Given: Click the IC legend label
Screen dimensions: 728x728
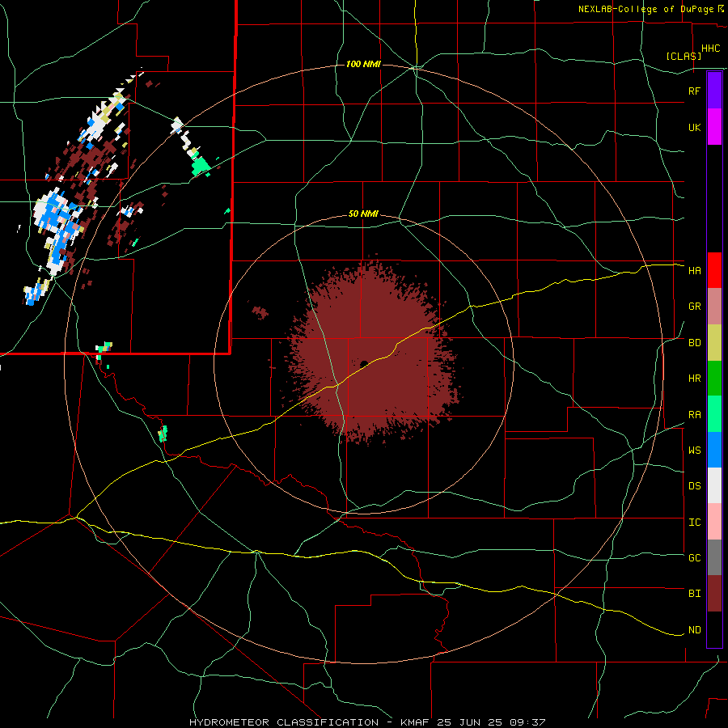Looking at the screenshot, I should tap(694, 523).
